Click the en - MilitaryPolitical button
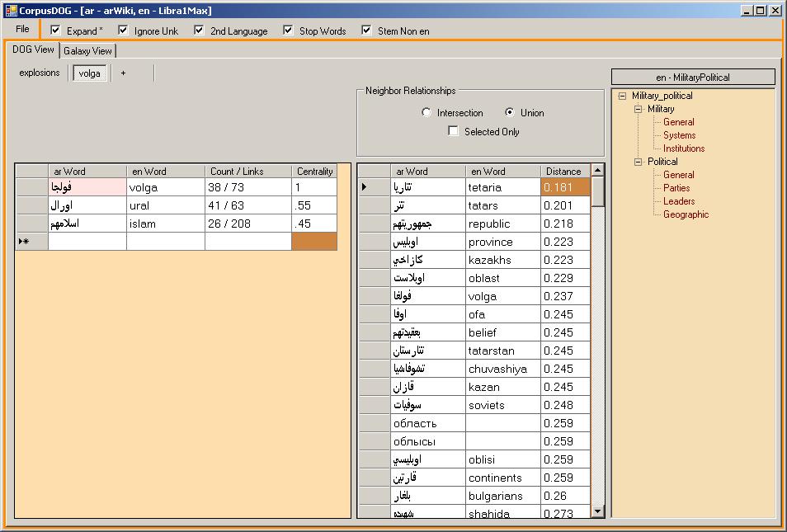 pyautogui.click(x=692, y=78)
